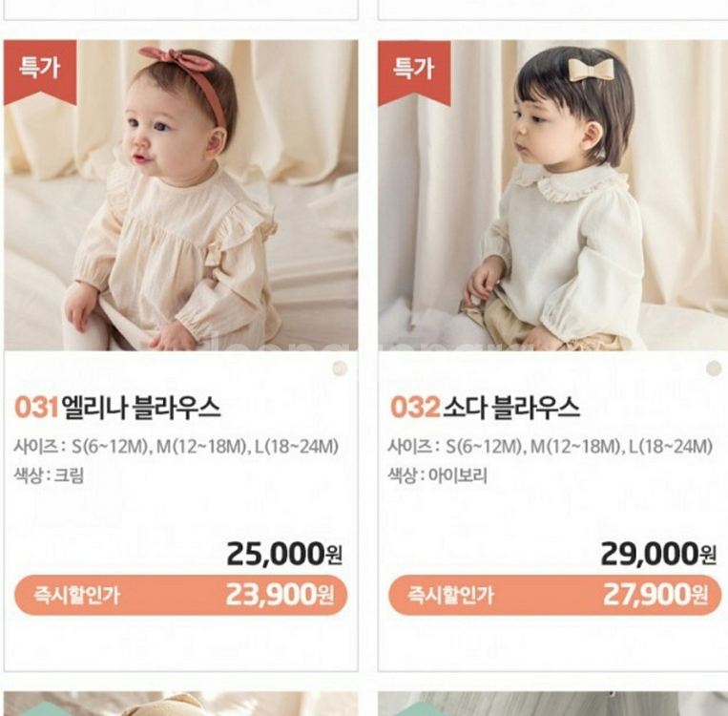The height and width of the screenshot is (716, 728).
Task: Click the 색상: 아이보리 color label
Action: point(437,475)
